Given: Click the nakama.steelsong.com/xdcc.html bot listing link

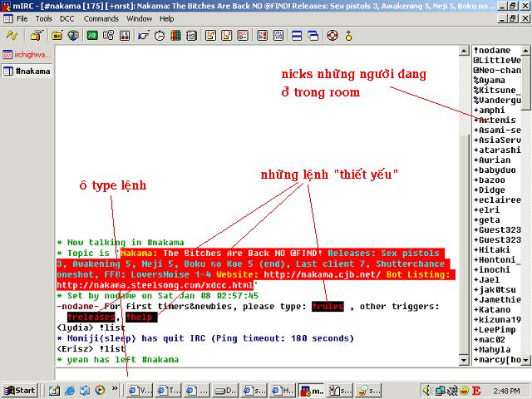Looking at the screenshot, I should pos(155,285).
